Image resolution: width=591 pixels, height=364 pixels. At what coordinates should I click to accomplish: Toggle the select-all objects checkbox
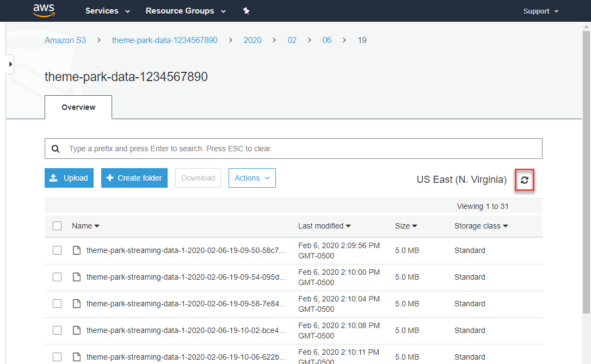pyautogui.click(x=57, y=226)
